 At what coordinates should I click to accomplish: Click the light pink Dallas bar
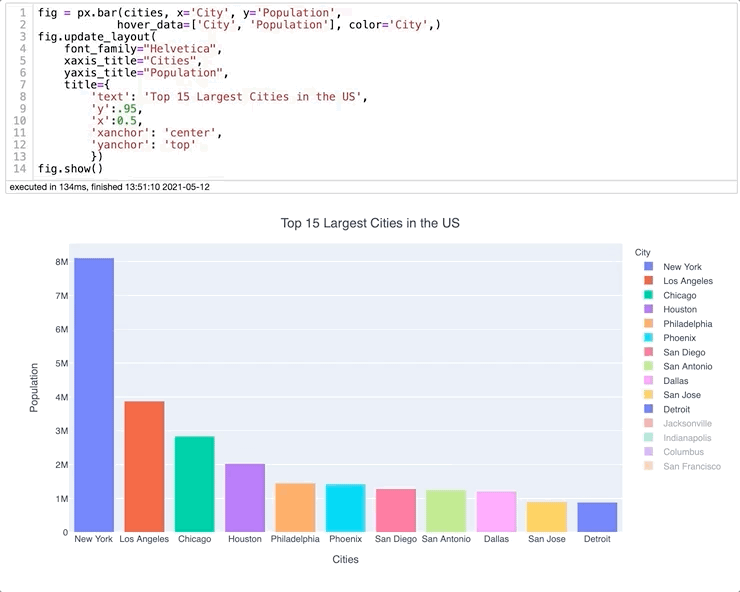(496, 512)
